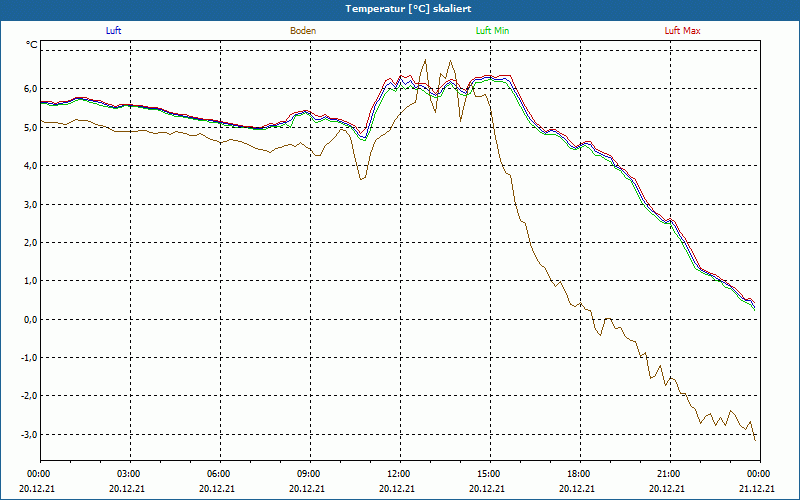Click the 1,0 y-axis value

pyautogui.click(x=30, y=281)
